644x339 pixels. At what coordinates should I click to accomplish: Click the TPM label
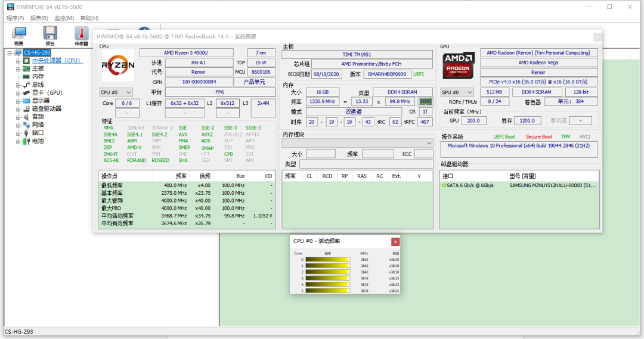[565, 136]
